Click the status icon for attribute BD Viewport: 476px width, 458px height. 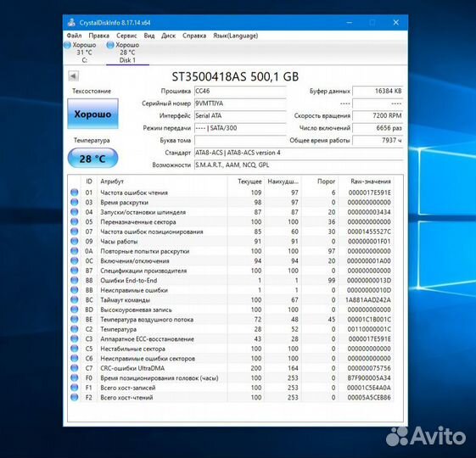click(x=75, y=310)
